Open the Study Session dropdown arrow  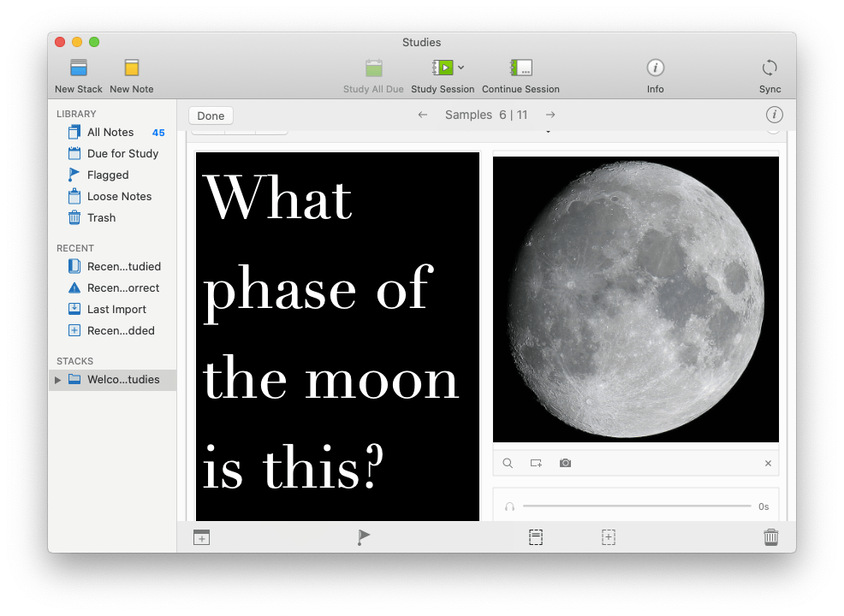pos(461,67)
